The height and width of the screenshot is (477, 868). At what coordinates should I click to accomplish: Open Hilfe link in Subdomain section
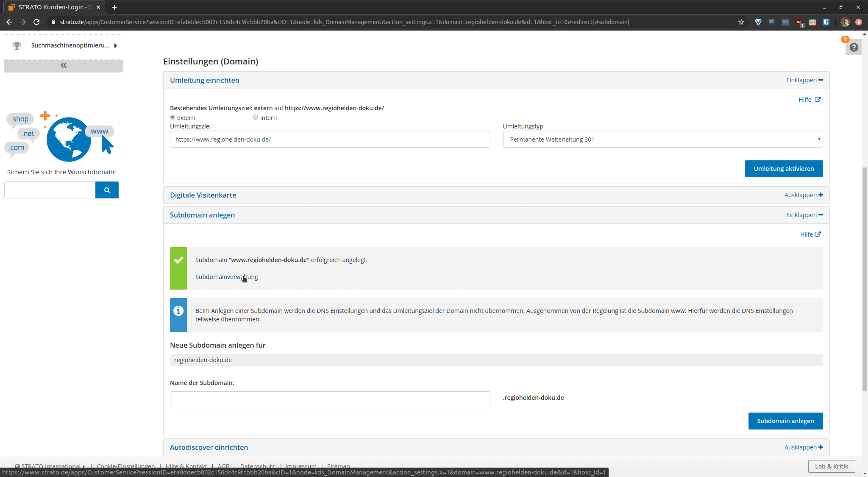(810, 234)
